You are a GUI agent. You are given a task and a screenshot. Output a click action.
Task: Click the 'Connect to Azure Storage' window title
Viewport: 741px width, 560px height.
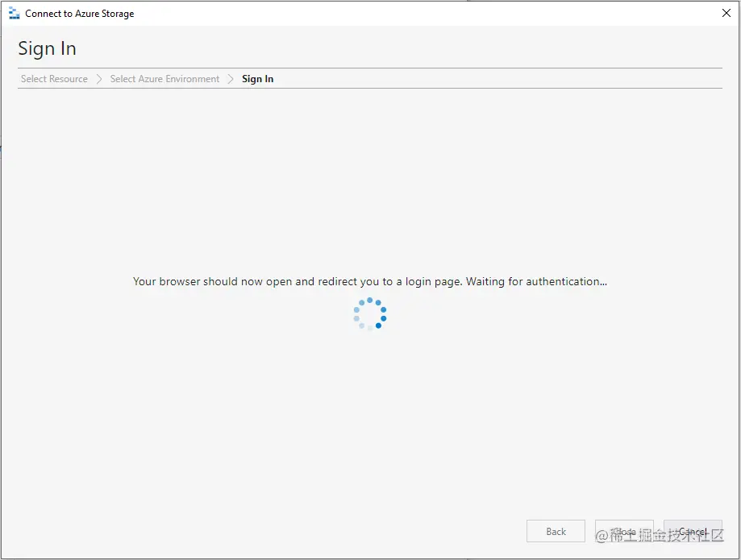pyautogui.click(x=79, y=14)
